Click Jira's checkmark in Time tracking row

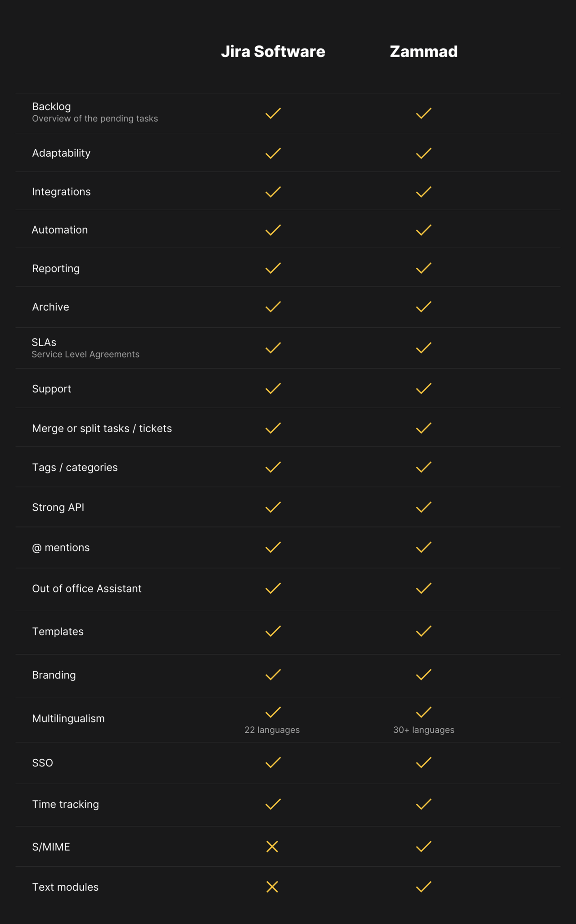[x=273, y=804]
